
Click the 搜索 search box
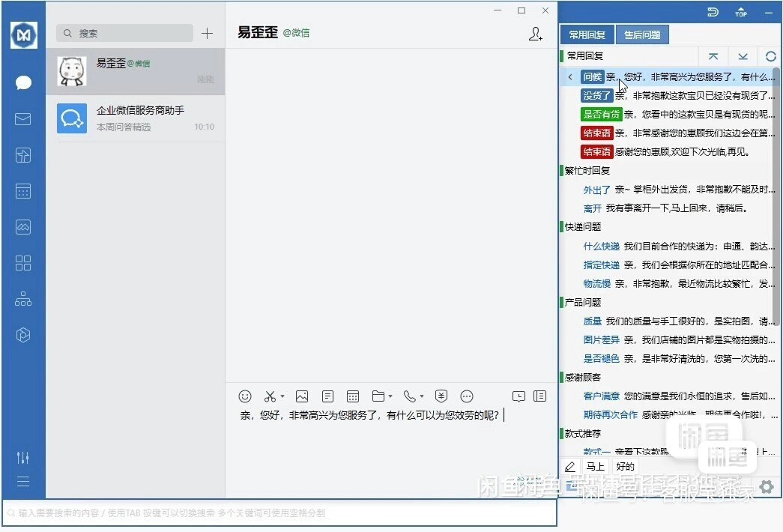[124, 34]
